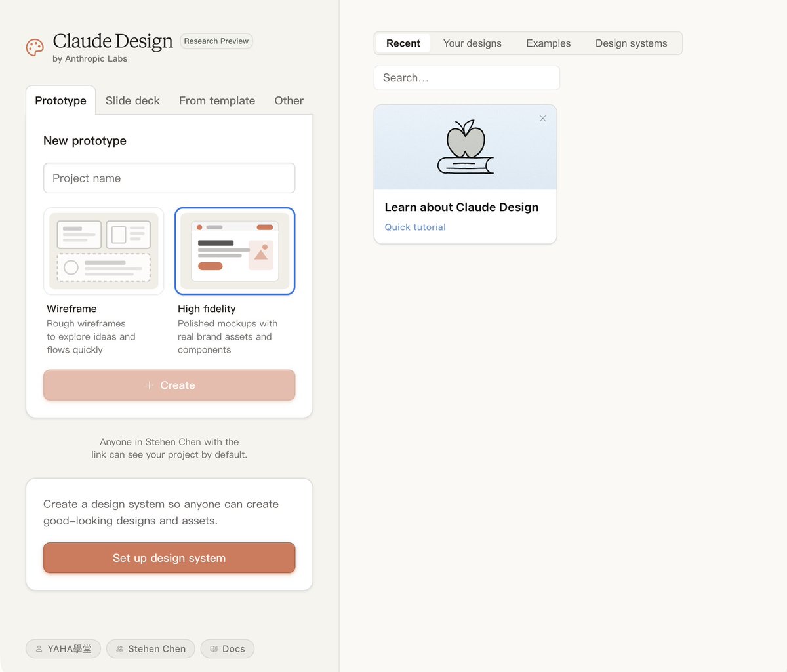Select the Prototype tab
The height and width of the screenshot is (672, 787).
click(x=60, y=100)
